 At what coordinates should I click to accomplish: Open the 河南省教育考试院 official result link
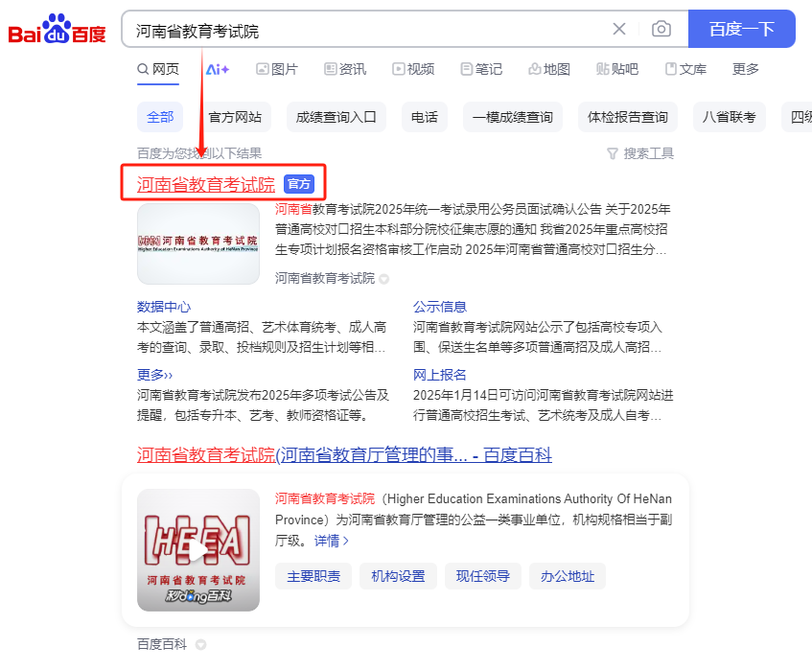pos(204,182)
